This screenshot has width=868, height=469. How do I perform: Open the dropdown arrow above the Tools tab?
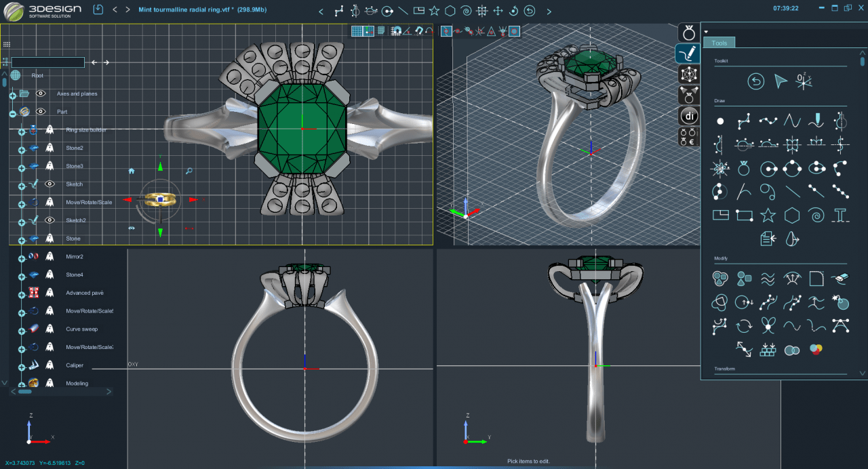pos(706,30)
